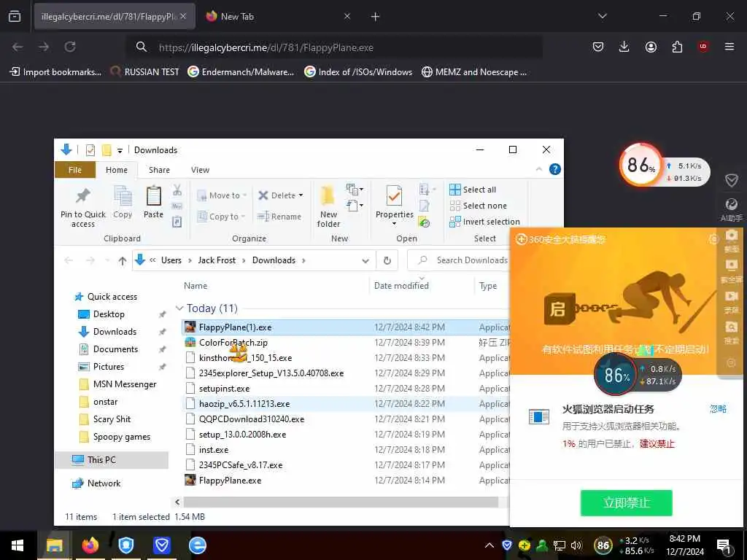Open the Scary Shit folder
Screen dimensions: 747x560
coord(112,419)
